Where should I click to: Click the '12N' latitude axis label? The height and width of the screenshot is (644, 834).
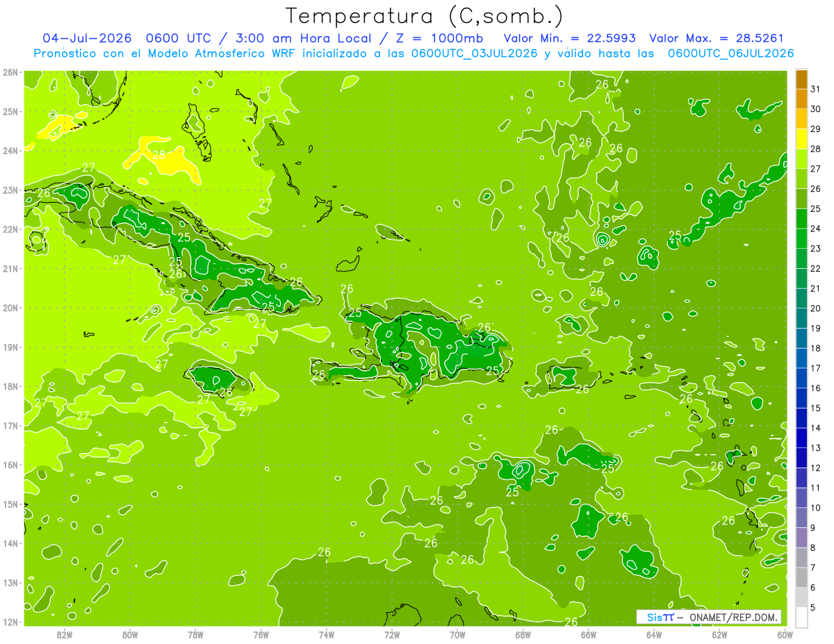tap(10, 622)
